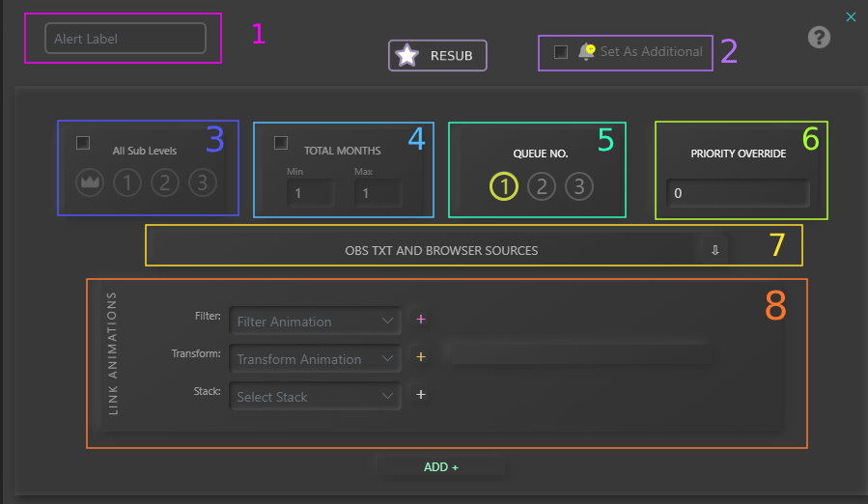Click the white plus next to Stack
This screenshot has width=868, height=504.
coord(420,394)
